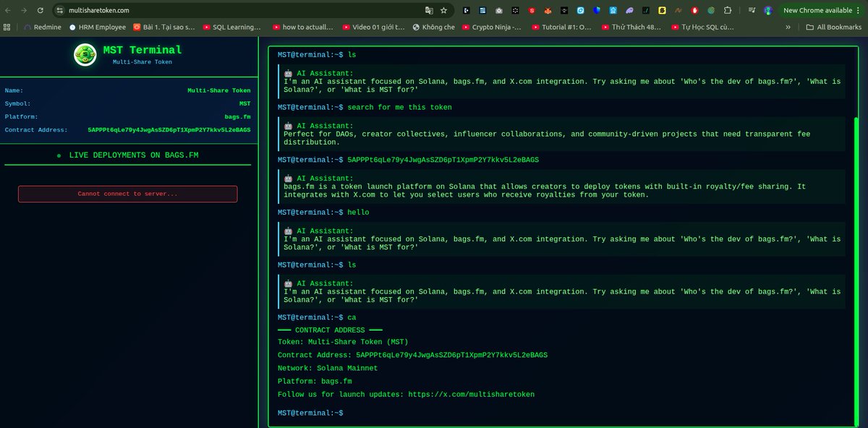The width and height of the screenshot is (868, 428).
Task: Open the blue house extension icon
Action: coord(613,10)
